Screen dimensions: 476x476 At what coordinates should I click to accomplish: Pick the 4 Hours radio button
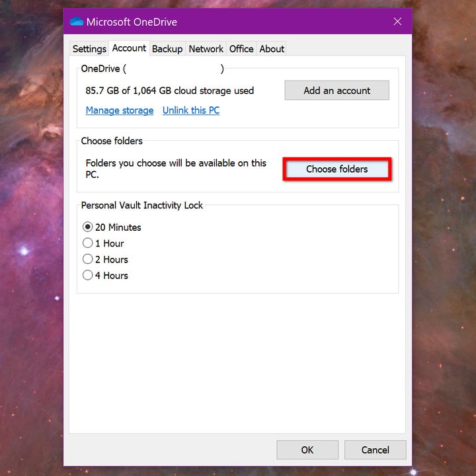point(105,275)
